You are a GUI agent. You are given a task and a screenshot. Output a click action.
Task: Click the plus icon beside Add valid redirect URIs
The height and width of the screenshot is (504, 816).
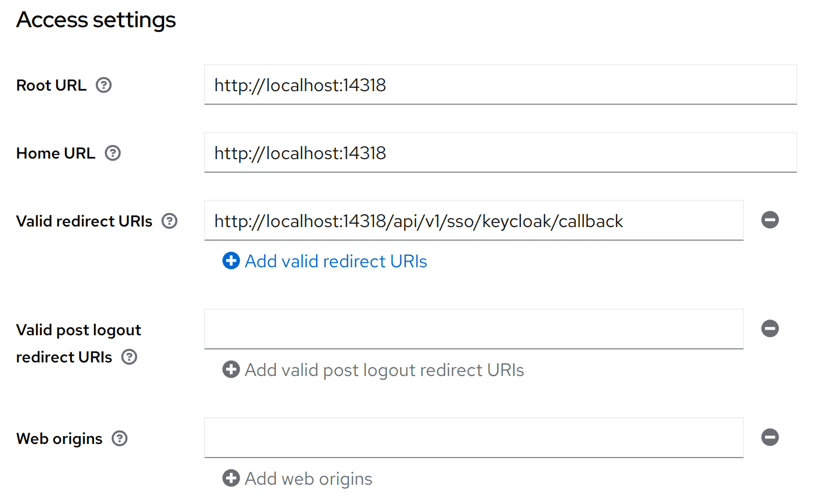tap(231, 261)
